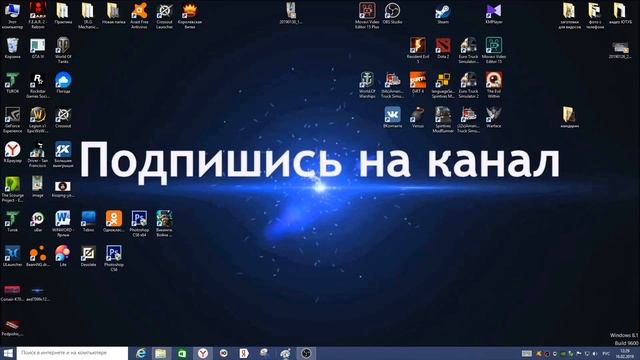Image resolution: width=640 pixels, height=360 pixels.
Task: Open the Spintires ModRunner shortcut
Action: [443, 120]
